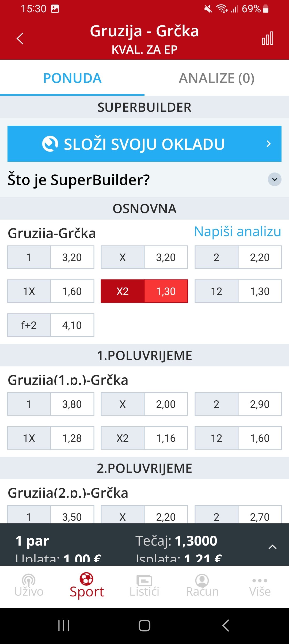The height and width of the screenshot is (644, 289).
Task: Deselect the highlighted X2 1,30 bet
Action: 144,291
